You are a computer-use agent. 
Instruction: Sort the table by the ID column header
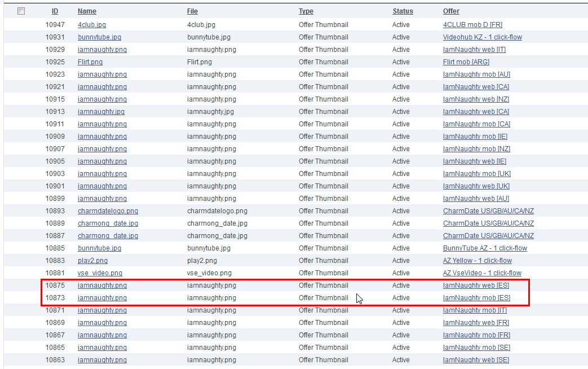(55, 11)
